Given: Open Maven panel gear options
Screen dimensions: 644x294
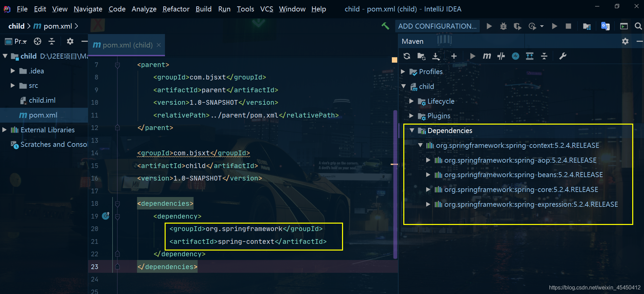Looking at the screenshot, I should click(x=625, y=41).
